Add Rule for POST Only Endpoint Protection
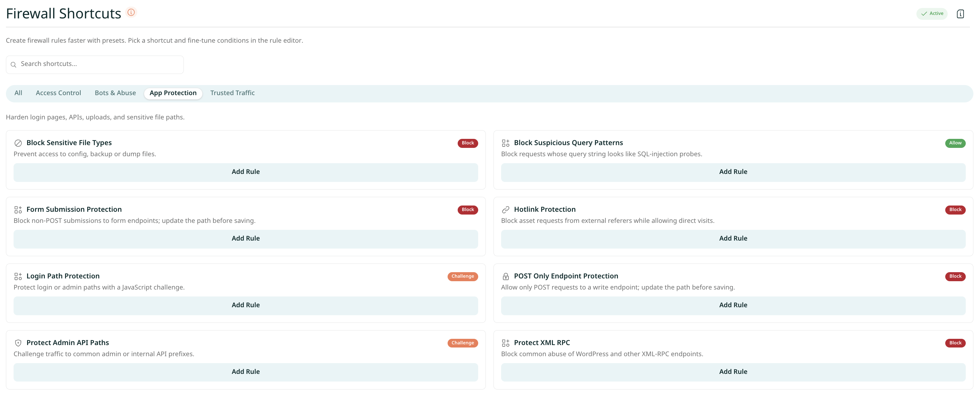980x402 pixels. click(x=733, y=305)
